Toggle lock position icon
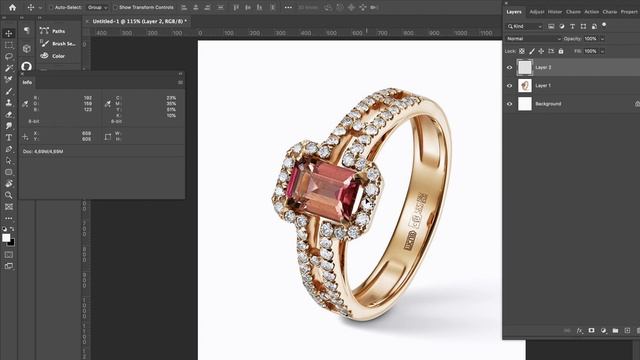The image size is (640, 360). pyautogui.click(x=541, y=51)
